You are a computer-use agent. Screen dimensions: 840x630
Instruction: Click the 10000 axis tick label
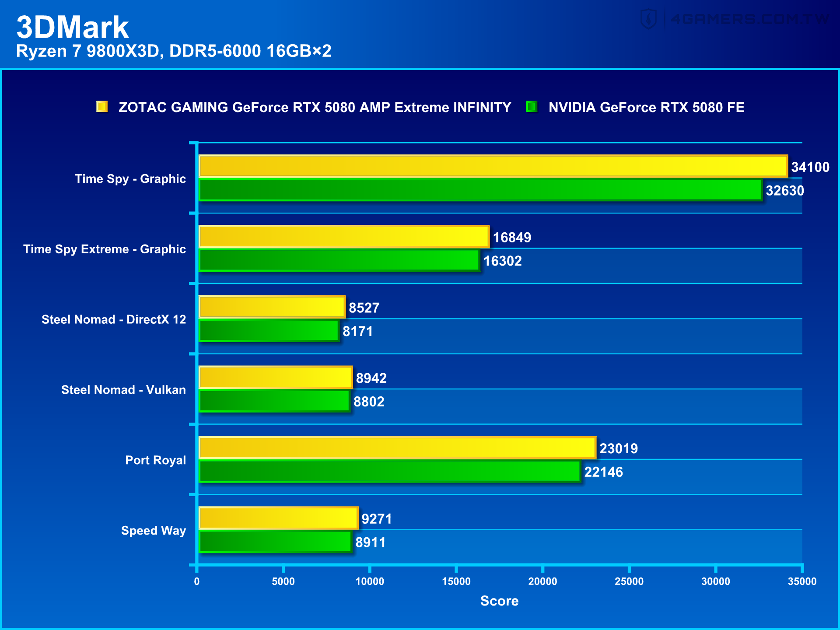click(370, 581)
